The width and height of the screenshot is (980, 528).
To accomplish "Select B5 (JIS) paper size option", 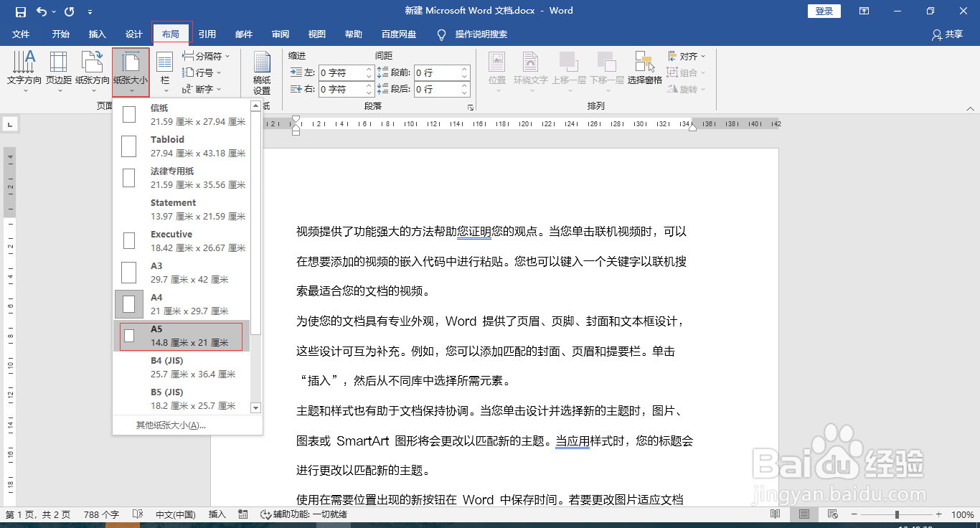I will pyautogui.click(x=182, y=399).
